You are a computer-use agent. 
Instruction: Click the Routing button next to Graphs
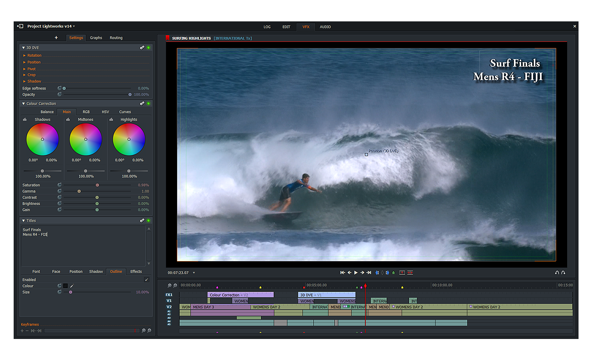pyautogui.click(x=116, y=38)
